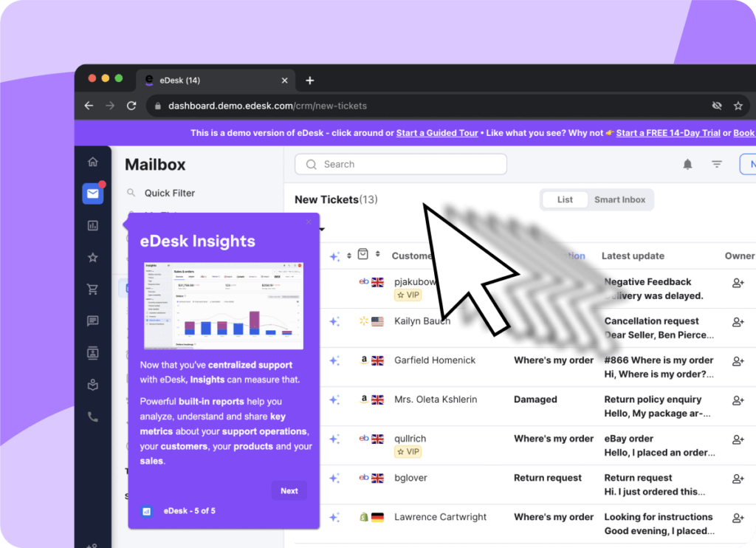Open the shopping cart orders icon
This screenshot has height=548, width=756.
coord(93,290)
